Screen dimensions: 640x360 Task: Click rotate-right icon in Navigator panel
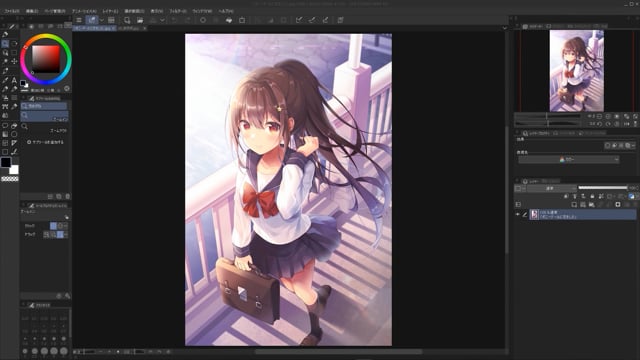(608, 124)
